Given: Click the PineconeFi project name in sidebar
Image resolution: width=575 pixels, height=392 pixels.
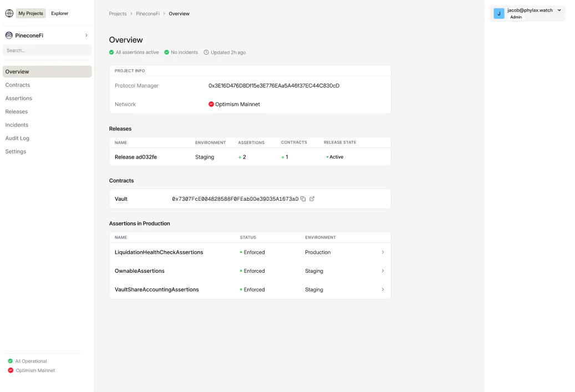Looking at the screenshot, I should [x=29, y=35].
